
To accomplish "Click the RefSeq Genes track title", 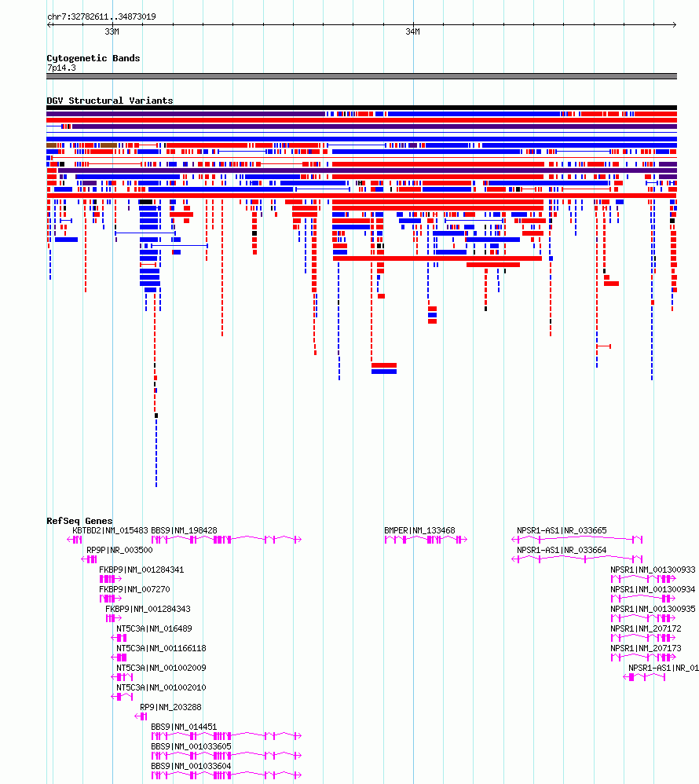I will 79,521.
